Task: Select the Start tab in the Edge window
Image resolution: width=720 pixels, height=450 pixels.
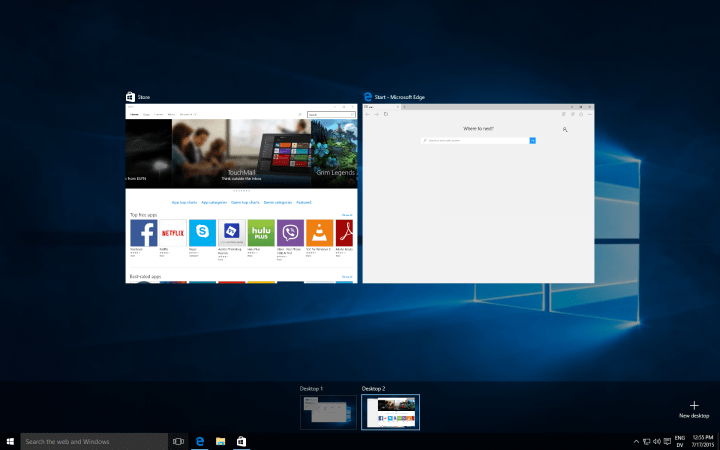Action: pos(382,107)
